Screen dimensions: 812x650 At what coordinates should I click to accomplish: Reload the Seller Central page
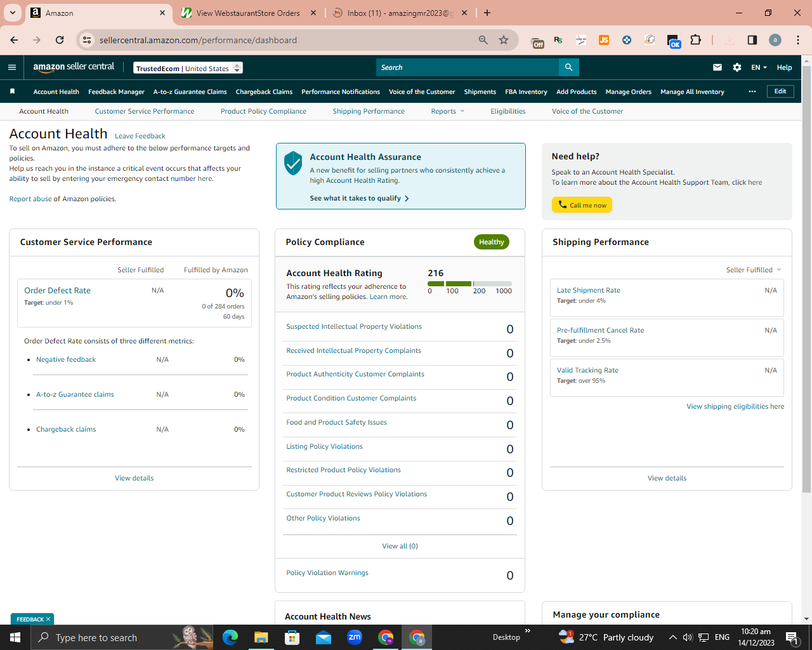[x=60, y=40]
